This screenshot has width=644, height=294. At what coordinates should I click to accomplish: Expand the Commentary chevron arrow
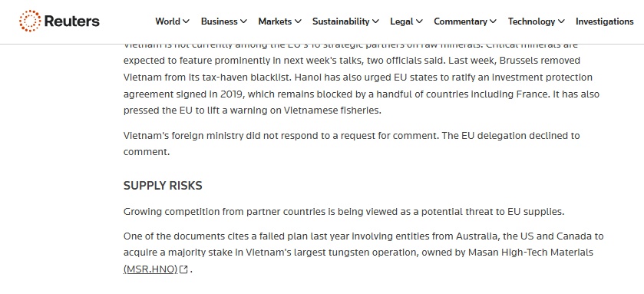(493, 21)
